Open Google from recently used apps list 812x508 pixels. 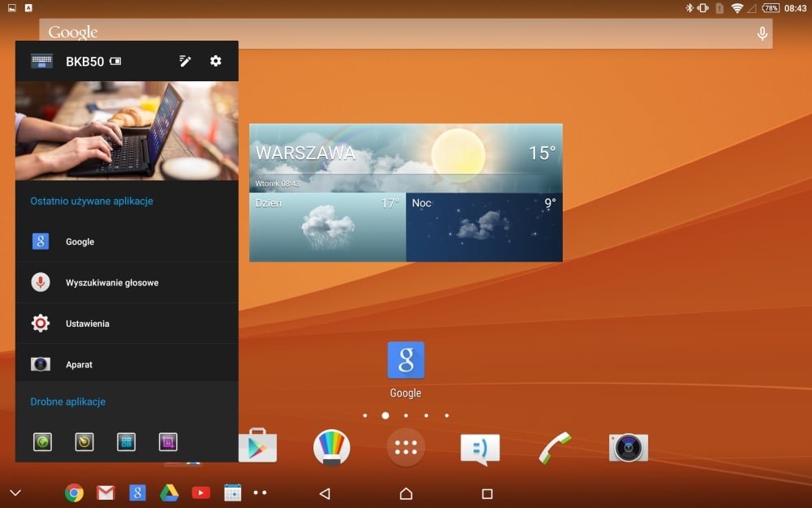[127, 241]
